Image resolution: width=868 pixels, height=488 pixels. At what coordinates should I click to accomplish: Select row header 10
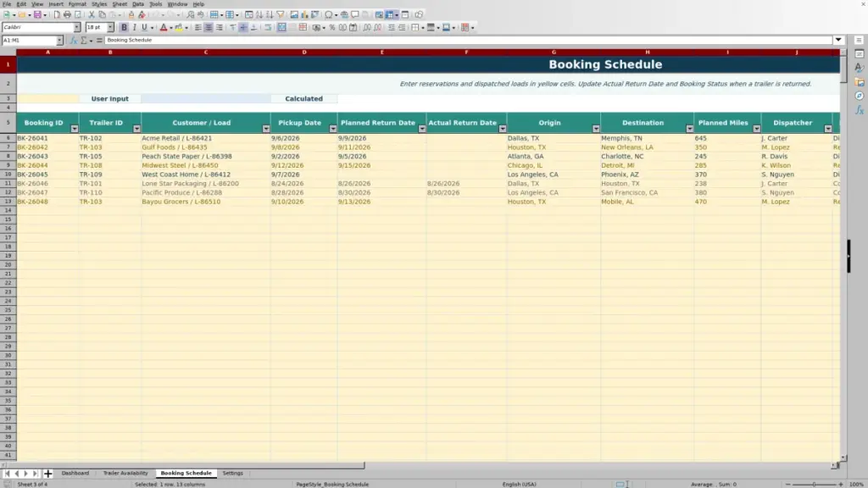tap(8, 175)
